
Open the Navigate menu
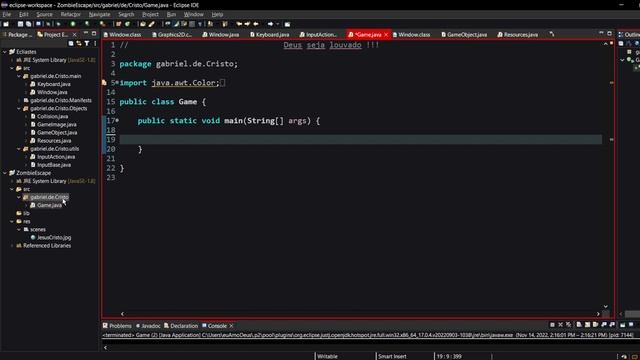[99, 14]
